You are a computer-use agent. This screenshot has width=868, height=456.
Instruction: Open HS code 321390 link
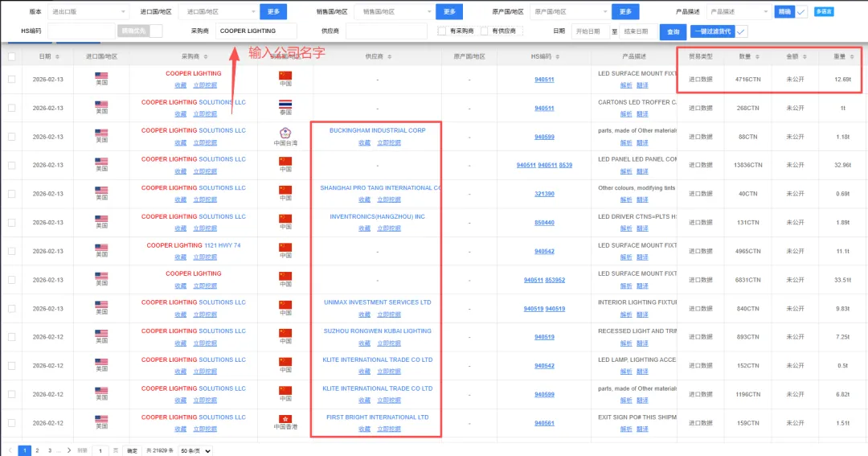544,194
